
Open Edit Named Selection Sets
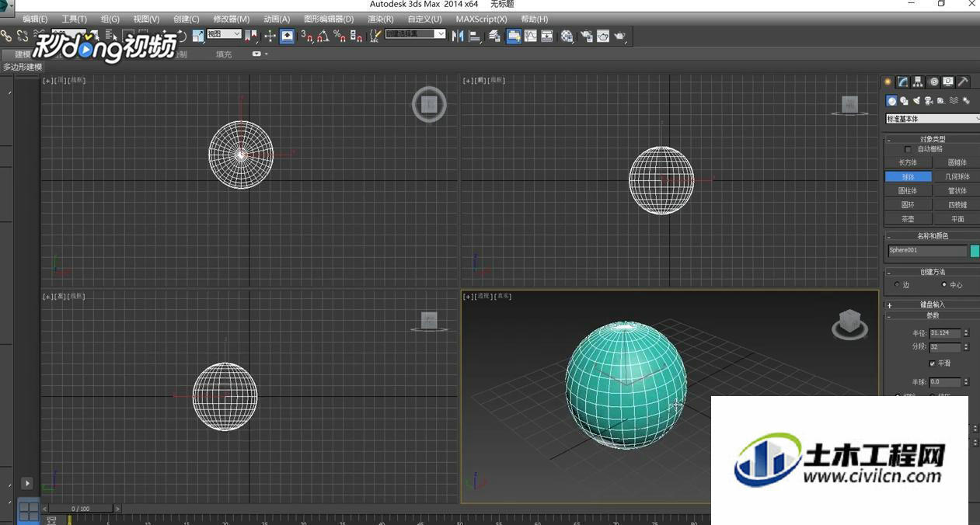coord(375,36)
